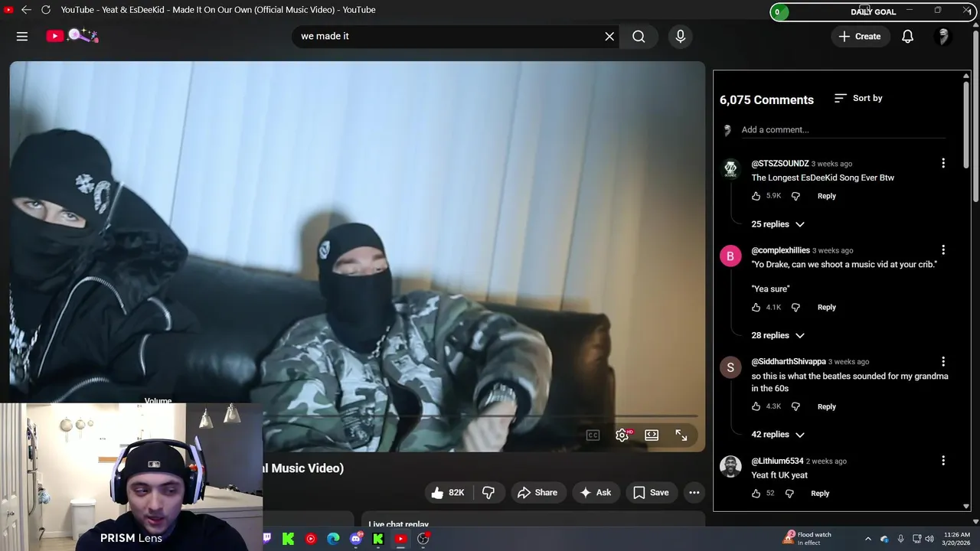
Task: Click the pink B avatar of @complexhillies
Action: (730, 256)
